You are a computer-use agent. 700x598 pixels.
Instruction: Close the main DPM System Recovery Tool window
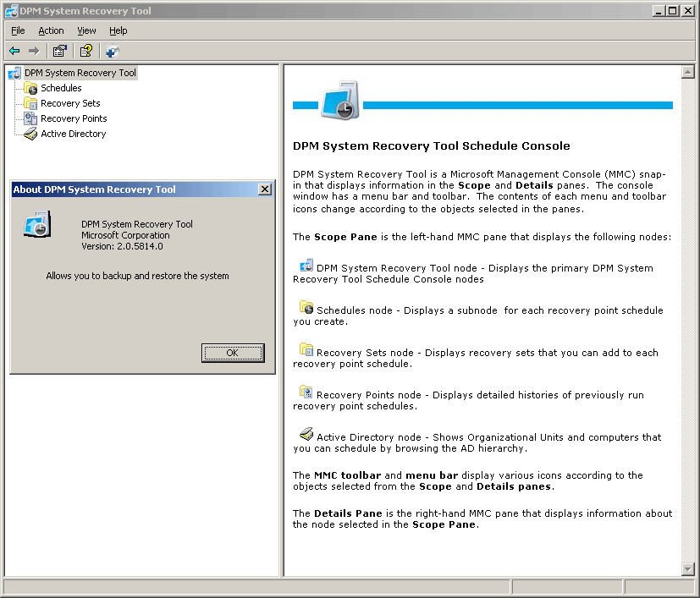pos(688,11)
